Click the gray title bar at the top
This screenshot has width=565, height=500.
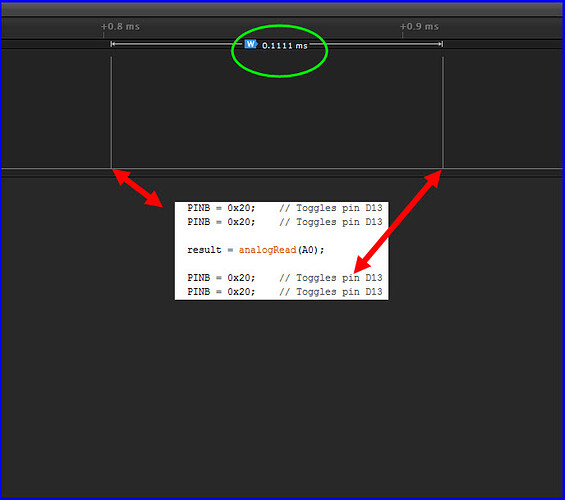(282, 10)
